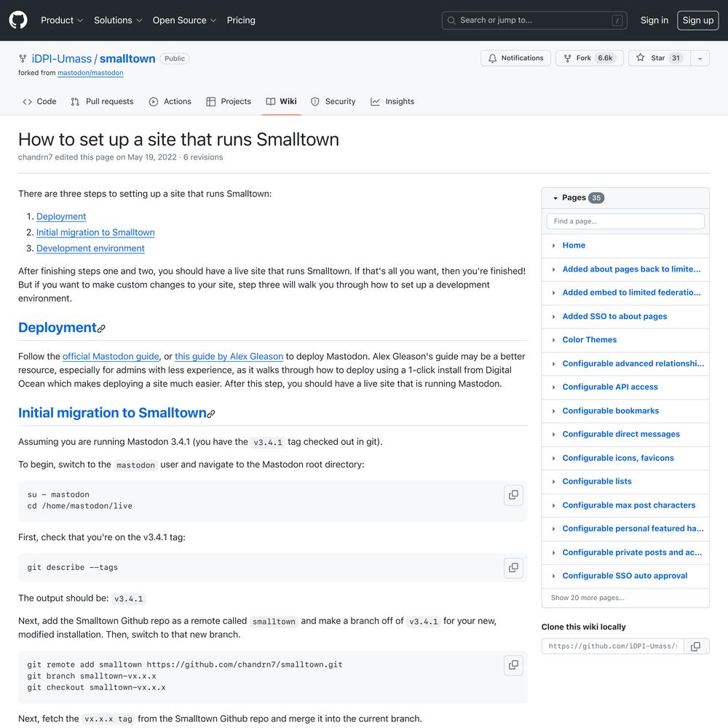Jump to Deployment in the steps list
Viewport: 728px width, 728px height.
61,217
